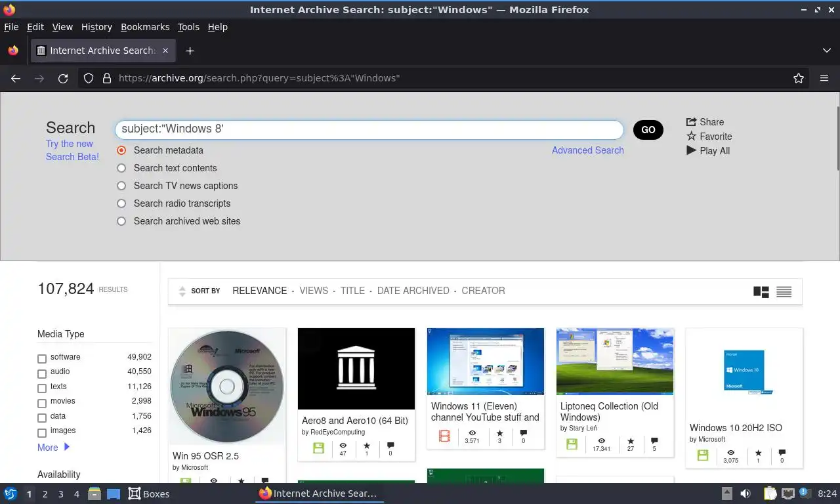Open the Edit menu
The height and width of the screenshot is (504, 840).
pyautogui.click(x=35, y=27)
